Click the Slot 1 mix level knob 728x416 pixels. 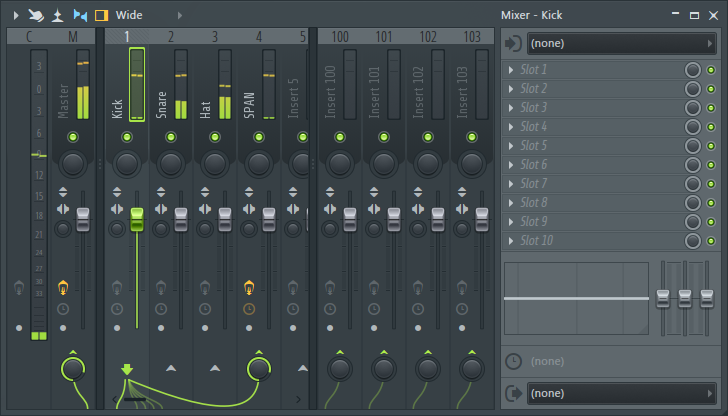click(x=693, y=70)
